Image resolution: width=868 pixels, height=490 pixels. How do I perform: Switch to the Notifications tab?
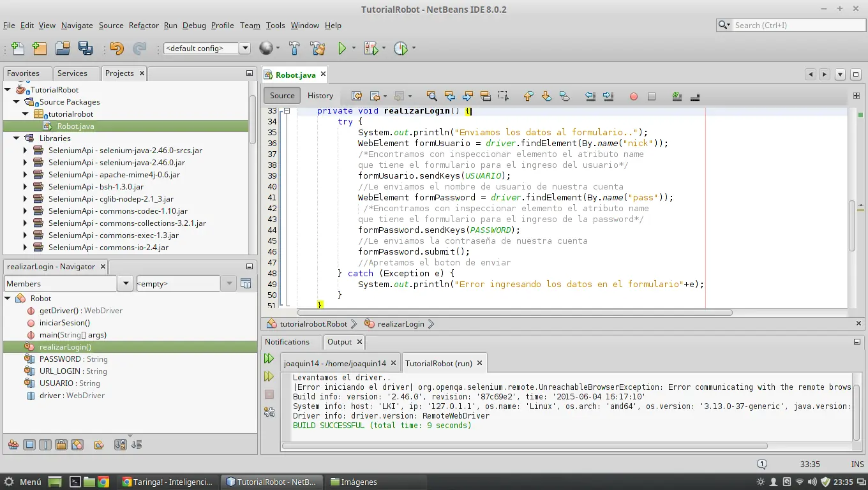tap(287, 342)
